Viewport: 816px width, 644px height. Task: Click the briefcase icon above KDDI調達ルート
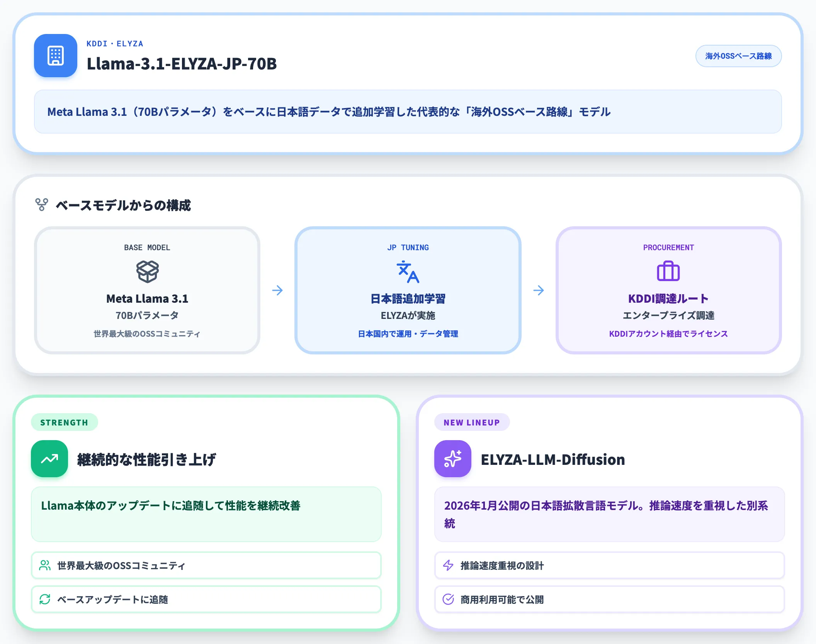668,271
